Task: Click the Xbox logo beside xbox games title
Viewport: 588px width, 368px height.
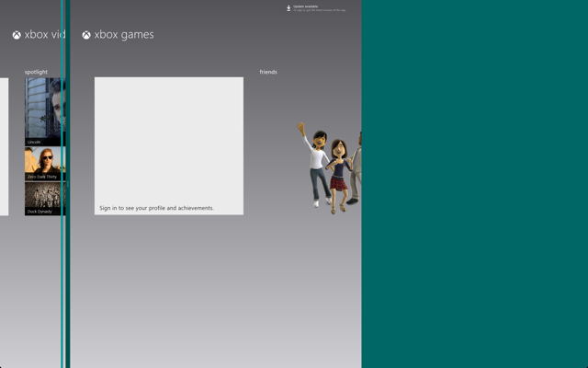Action: (86, 35)
